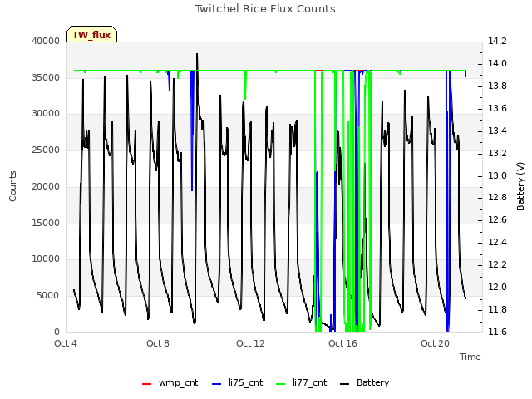532x399 pixels.
Task: Click the 40000 counts tick label
Action: pyautogui.click(x=46, y=41)
